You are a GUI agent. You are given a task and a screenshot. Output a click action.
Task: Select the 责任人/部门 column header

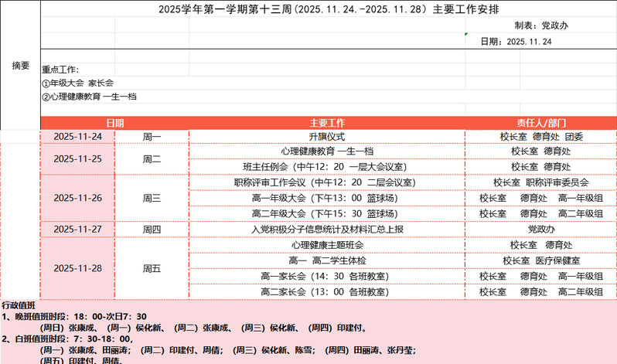(x=540, y=123)
